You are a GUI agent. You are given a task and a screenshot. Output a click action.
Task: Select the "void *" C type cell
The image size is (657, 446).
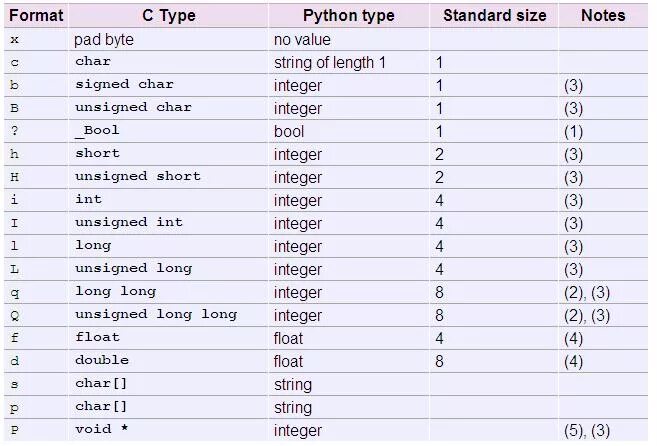[101, 430]
